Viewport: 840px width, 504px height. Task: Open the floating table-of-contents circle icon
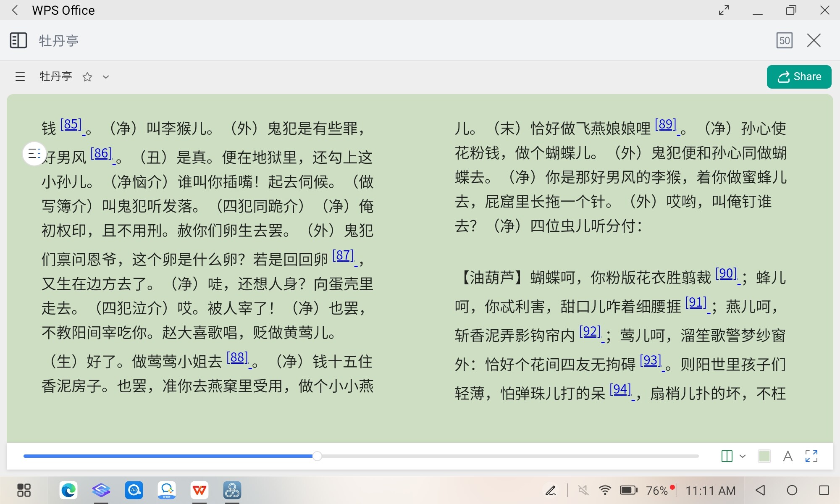point(34,154)
